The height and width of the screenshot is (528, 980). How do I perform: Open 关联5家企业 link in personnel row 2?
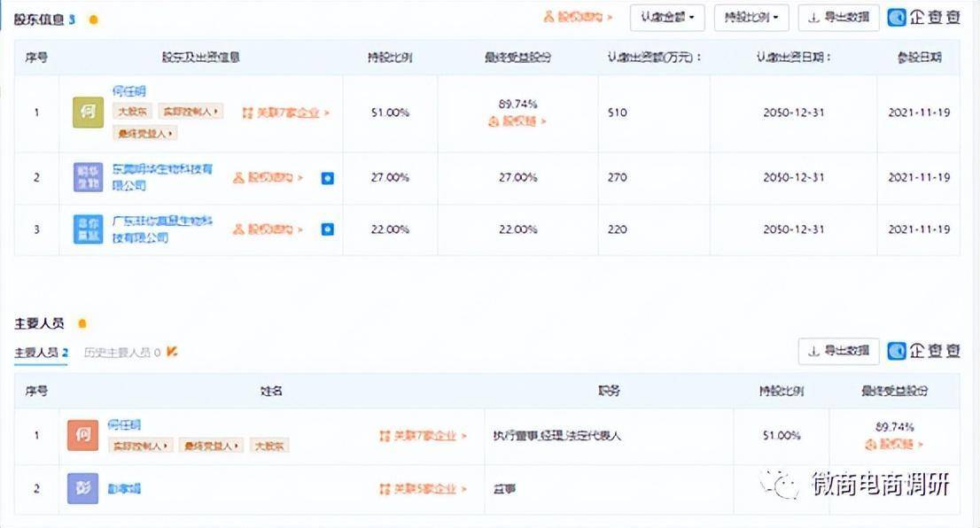click(x=423, y=489)
